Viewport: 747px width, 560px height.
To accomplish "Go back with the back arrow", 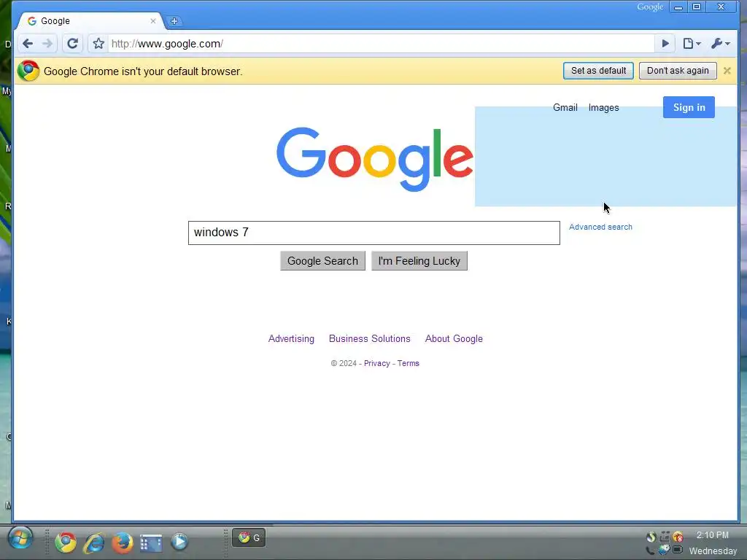I will [28, 44].
